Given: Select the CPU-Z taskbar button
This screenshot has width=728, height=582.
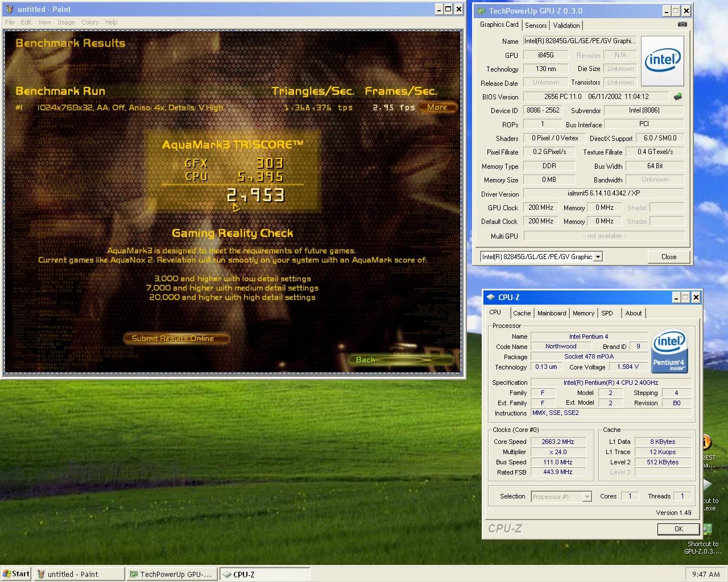Looking at the screenshot, I should [x=265, y=574].
